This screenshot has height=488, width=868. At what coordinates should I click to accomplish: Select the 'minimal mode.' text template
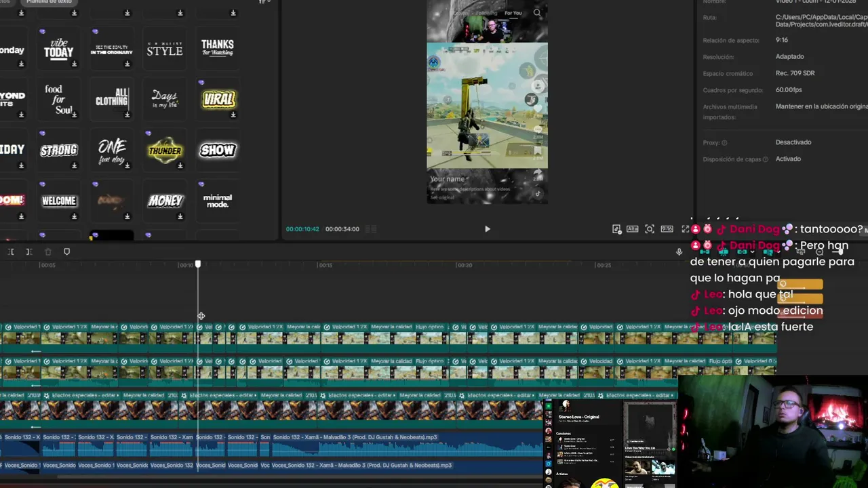coord(217,201)
